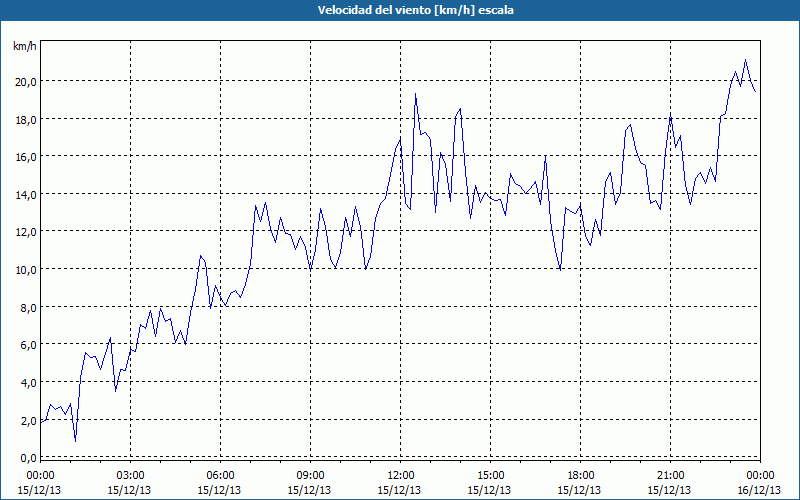Click the 12:00 time axis label
Viewport: 800px width, 500px height.
pyautogui.click(x=401, y=476)
